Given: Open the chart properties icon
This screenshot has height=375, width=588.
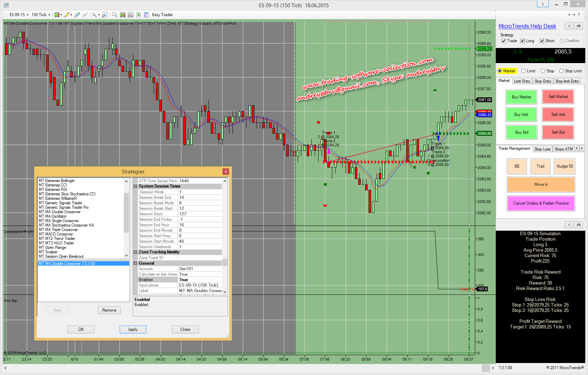Looking at the screenshot, I should 146,15.
